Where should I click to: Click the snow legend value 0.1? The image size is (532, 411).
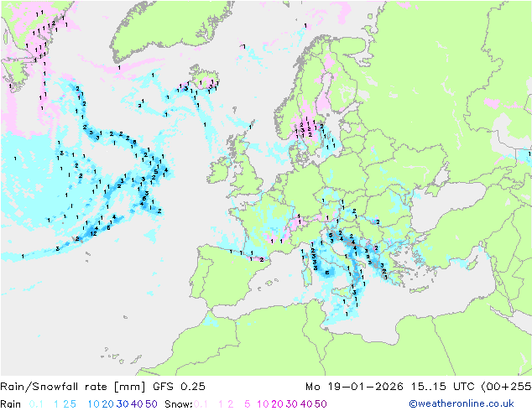point(201,404)
